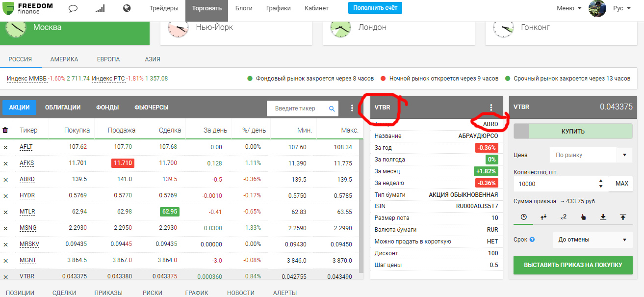The image size is (644, 297).
Task: Click the signal bars icon in header
Action: coord(100,8)
